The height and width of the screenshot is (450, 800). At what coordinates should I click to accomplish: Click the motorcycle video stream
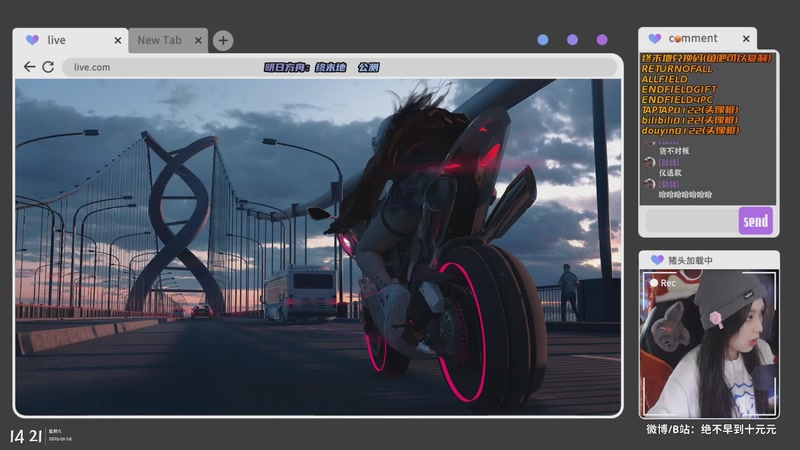tap(318, 247)
